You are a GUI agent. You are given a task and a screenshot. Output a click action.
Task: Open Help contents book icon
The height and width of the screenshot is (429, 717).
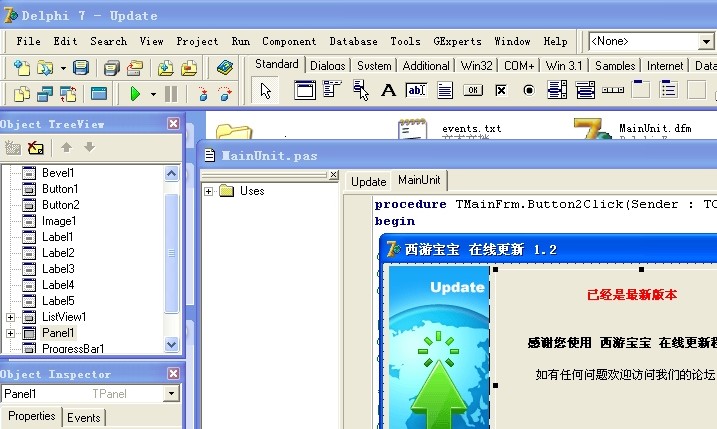coord(225,68)
